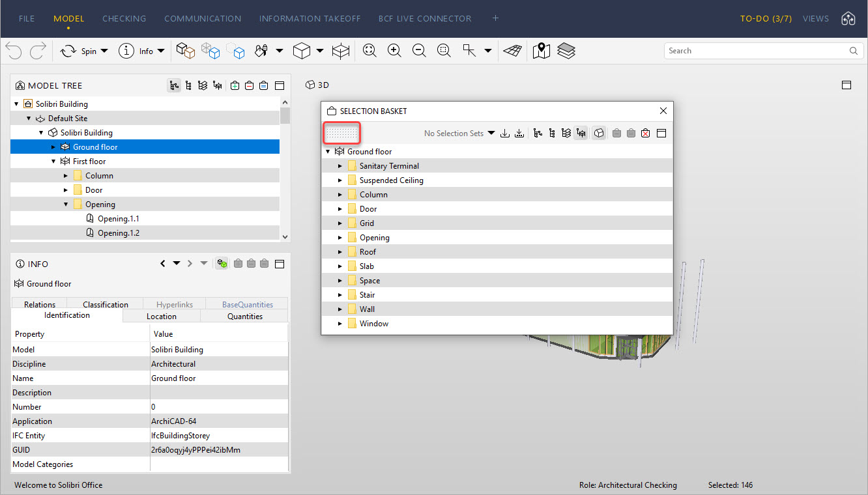Click the zoom out magnifier
Viewport: 868px width, 495px height.
pos(419,51)
